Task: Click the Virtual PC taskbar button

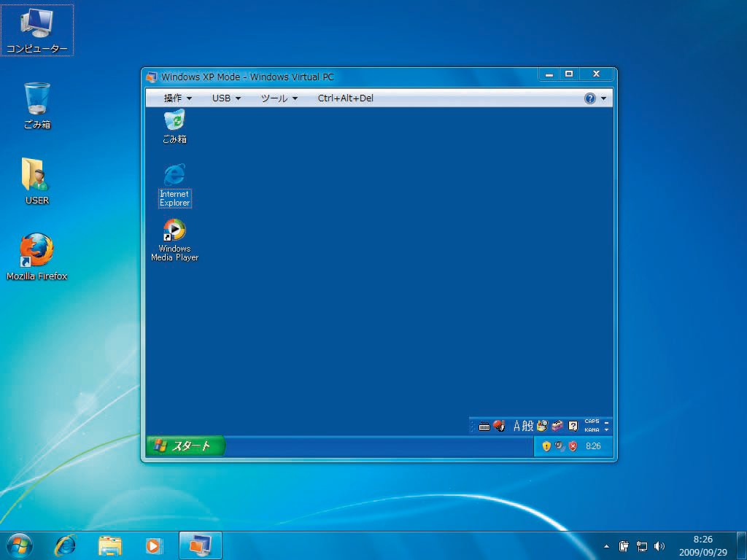Action: tap(200, 545)
